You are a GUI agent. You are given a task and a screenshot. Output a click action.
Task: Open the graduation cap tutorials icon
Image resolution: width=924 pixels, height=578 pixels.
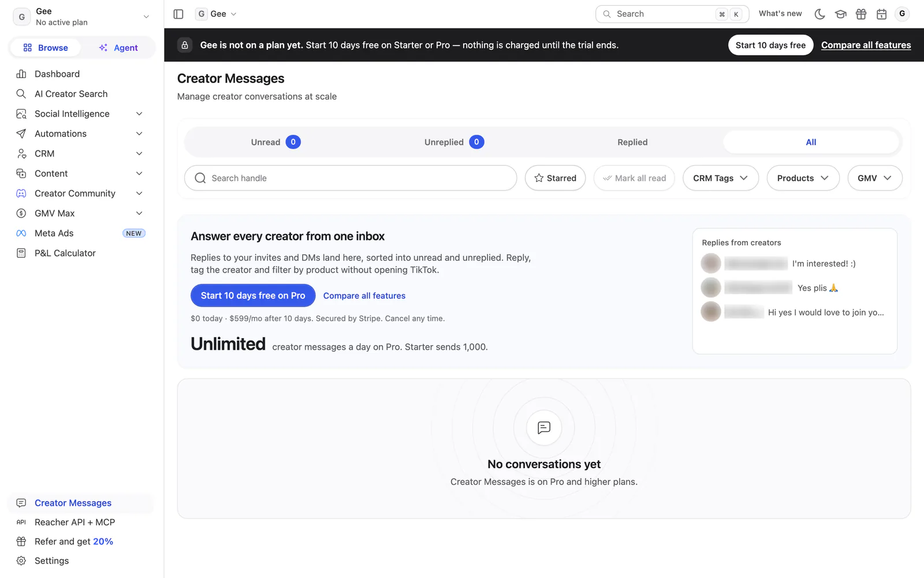pyautogui.click(x=840, y=14)
